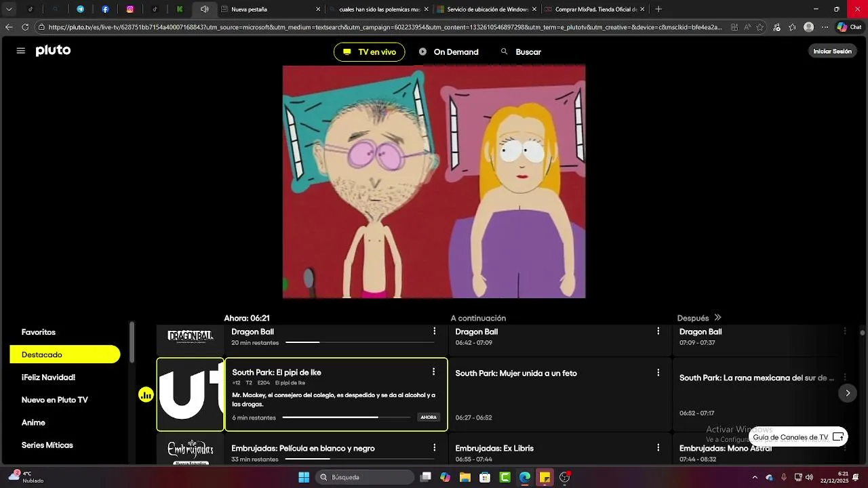Switch to the pinned Instagram tab
The image size is (868, 488).
point(130,9)
